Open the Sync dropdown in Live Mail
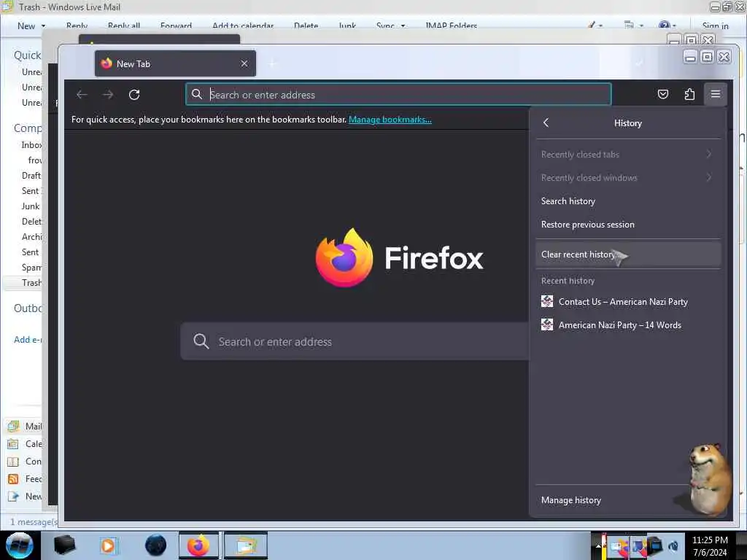Viewport: 747px width, 560px height. [391, 26]
